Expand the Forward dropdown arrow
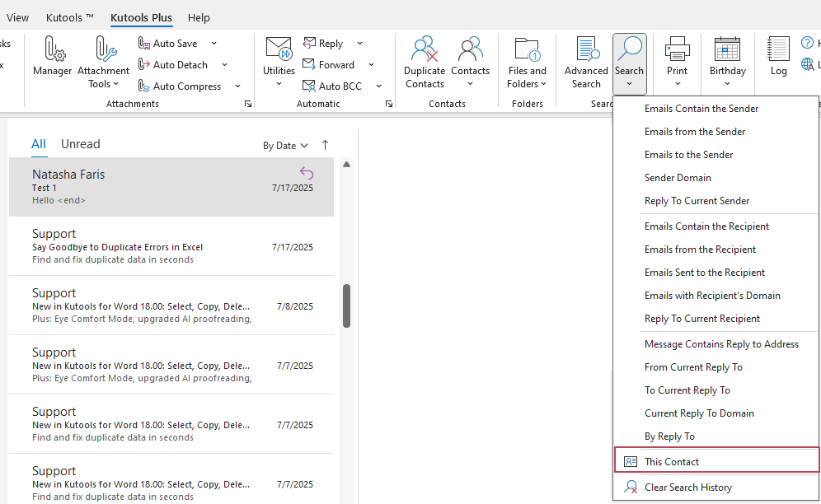 point(371,65)
